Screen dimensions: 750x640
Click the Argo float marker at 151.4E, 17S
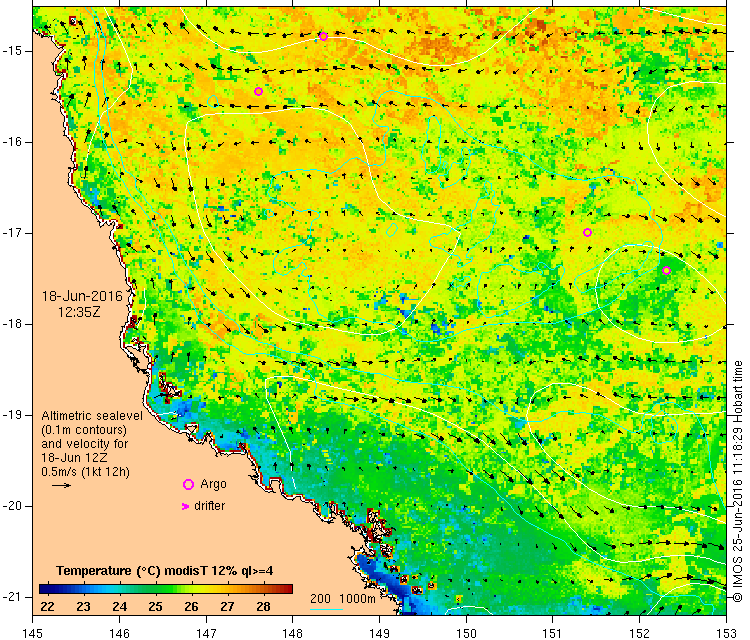[587, 232]
